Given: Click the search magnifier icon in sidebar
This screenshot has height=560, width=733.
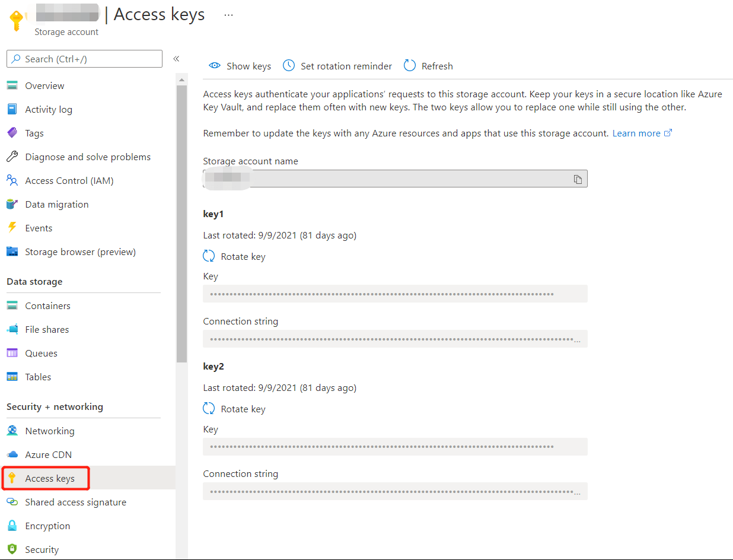Looking at the screenshot, I should (17, 59).
